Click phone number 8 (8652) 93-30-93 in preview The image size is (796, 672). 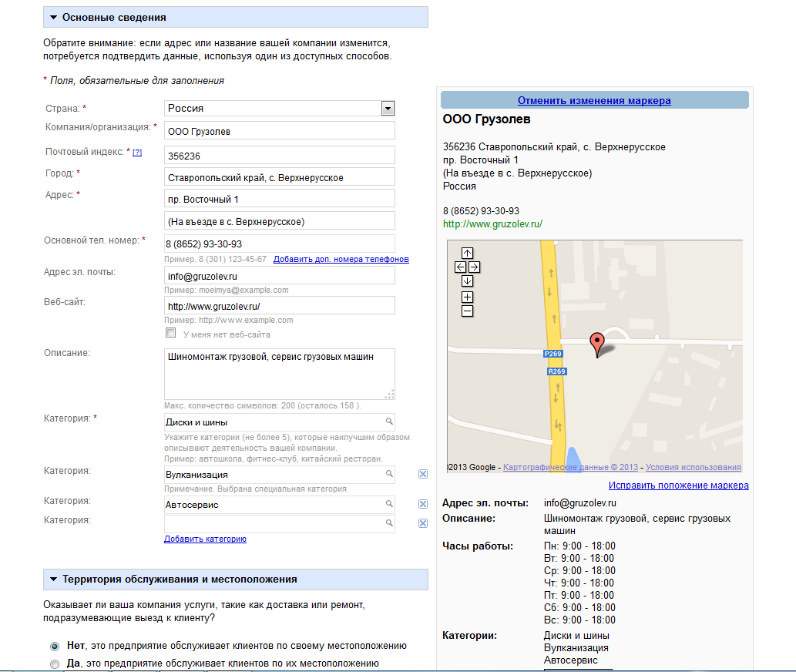[x=481, y=210]
